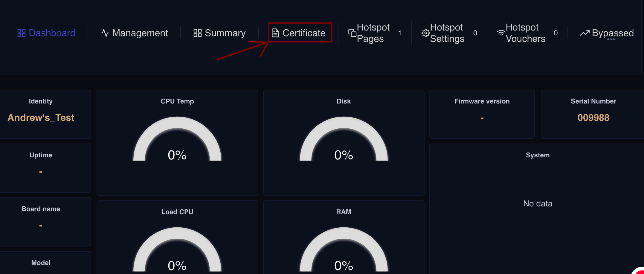
Task: Click the Andrew's_Test identity name
Action: [x=41, y=118]
